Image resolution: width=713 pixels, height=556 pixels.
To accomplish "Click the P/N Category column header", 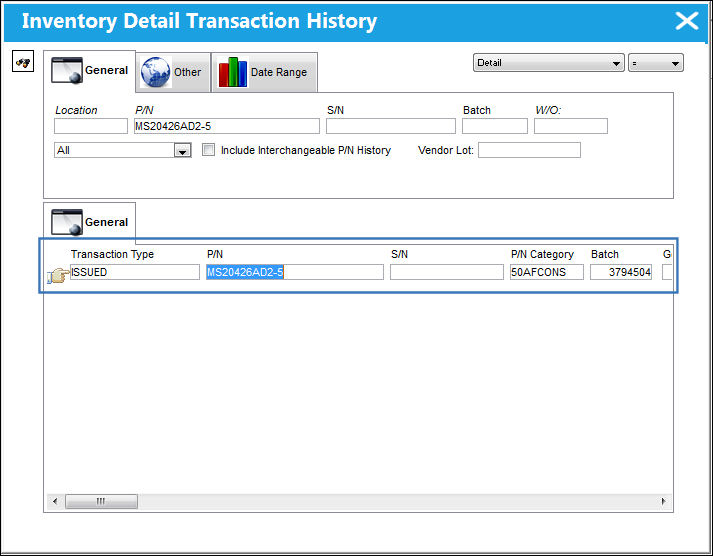I will point(542,254).
